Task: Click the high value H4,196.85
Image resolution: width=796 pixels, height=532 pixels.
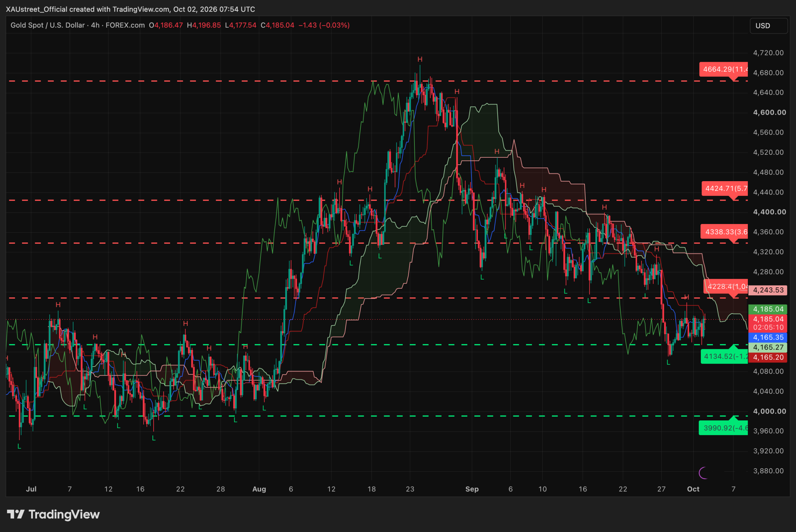Action: [204, 25]
